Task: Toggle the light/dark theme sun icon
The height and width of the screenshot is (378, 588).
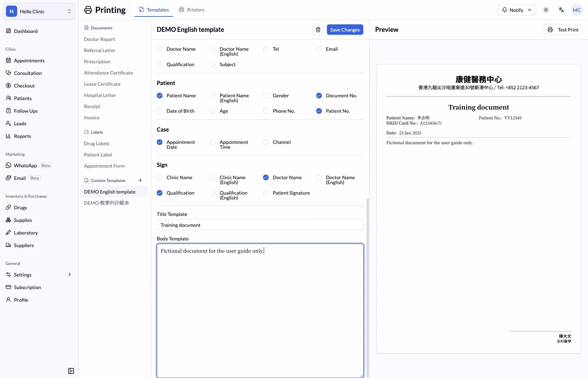Action: 546,10
